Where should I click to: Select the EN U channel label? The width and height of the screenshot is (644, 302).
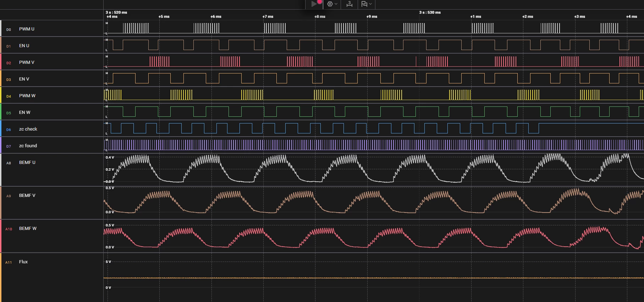[x=24, y=46]
